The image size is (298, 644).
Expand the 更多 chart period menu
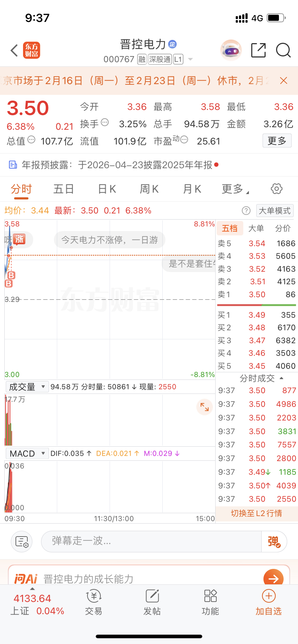[x=235, y=189]
